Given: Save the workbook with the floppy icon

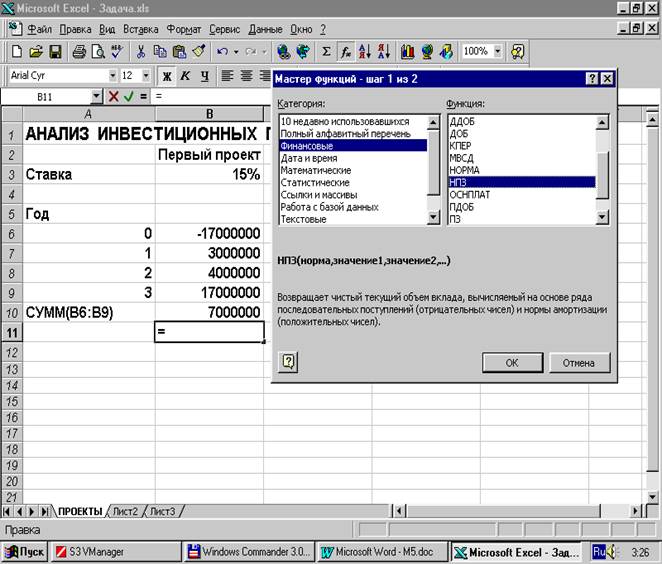Looking at the screenshot, I should [x=55, y=52].
